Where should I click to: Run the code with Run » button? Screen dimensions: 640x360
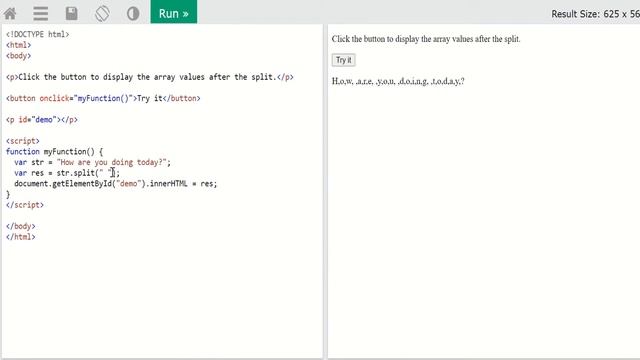tap(173, 12)
